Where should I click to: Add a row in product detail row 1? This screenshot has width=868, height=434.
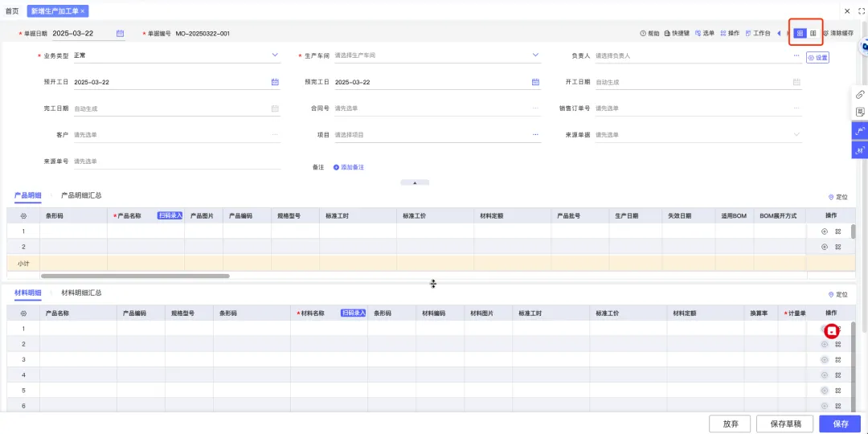(x=825, y=231)
